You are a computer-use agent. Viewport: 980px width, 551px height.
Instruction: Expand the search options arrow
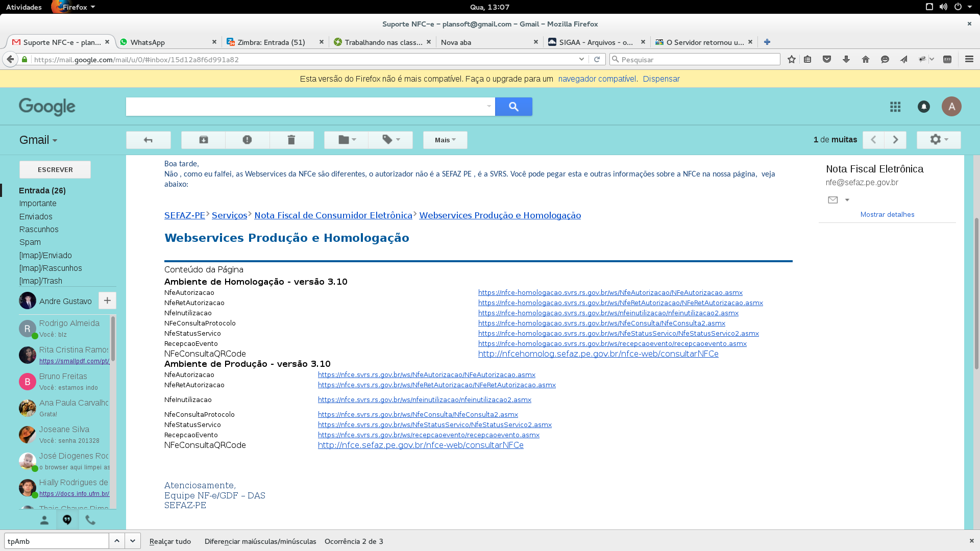point(489,107)
